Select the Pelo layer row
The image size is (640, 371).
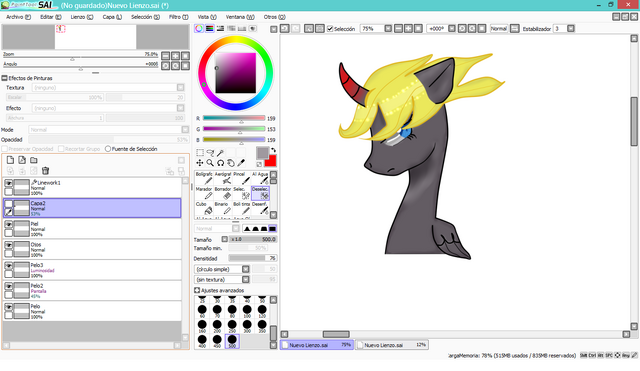click(x=92, y=311)
